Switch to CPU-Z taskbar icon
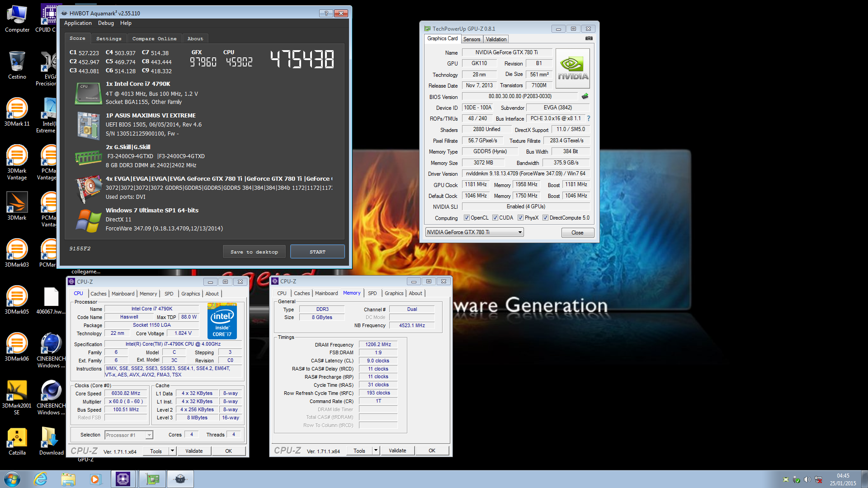This screenshot has height=488, width=868. (123, 479)
